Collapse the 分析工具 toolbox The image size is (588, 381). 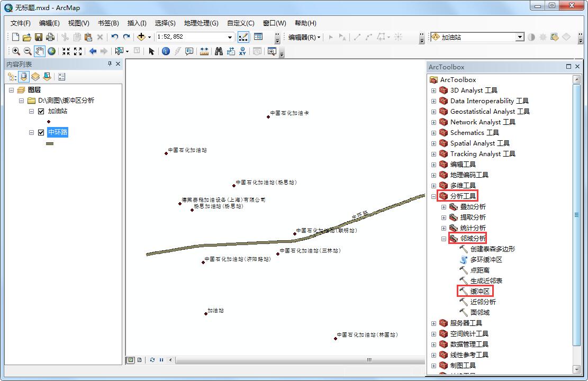tap(433, 196)
